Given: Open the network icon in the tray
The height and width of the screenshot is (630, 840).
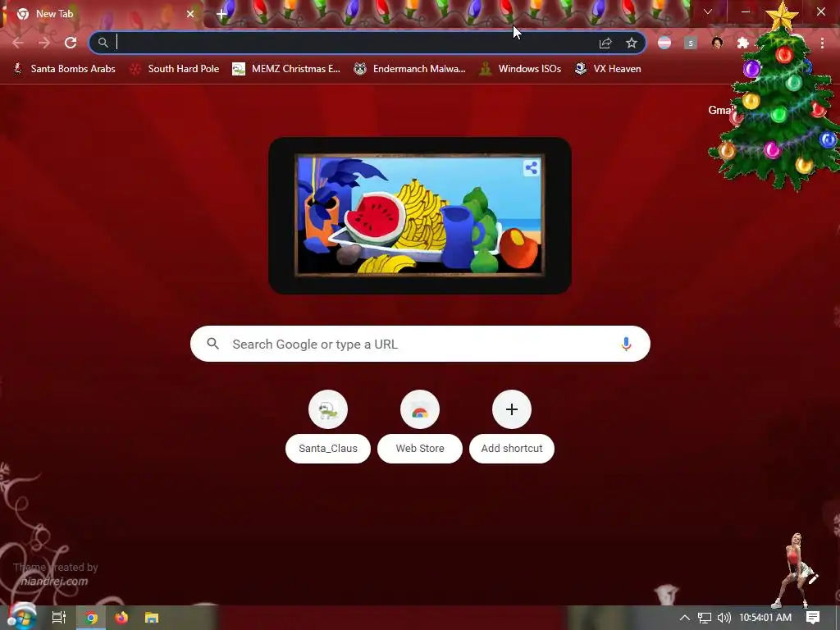Looking at the screenshot, I should pos(705,618).
